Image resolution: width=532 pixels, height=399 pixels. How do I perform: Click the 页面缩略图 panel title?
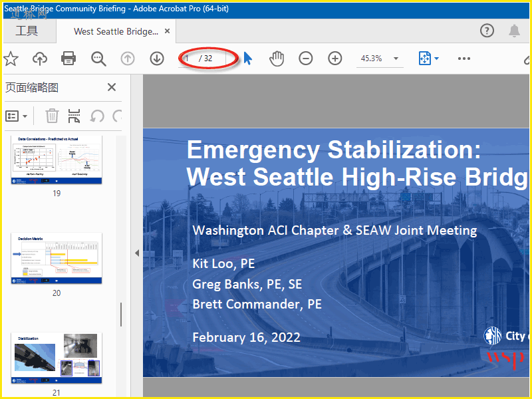[32, 88]
